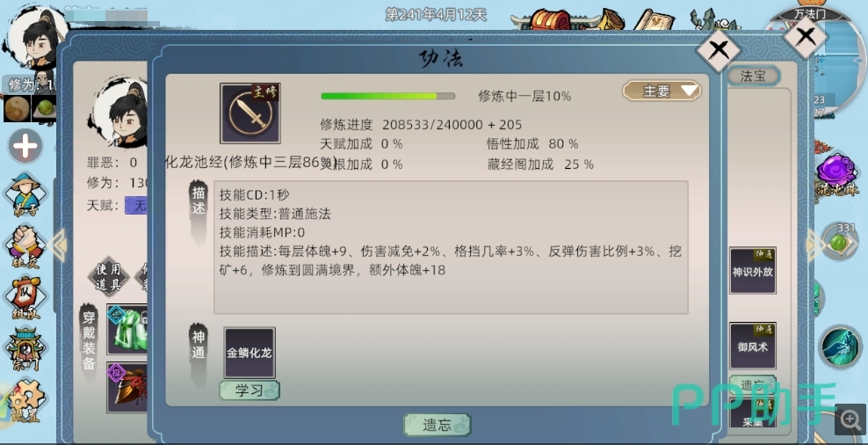This screenshot has width=868, height=445.
Task: Select the 化龙池经 sword skill icon
Action: point(250,113)
